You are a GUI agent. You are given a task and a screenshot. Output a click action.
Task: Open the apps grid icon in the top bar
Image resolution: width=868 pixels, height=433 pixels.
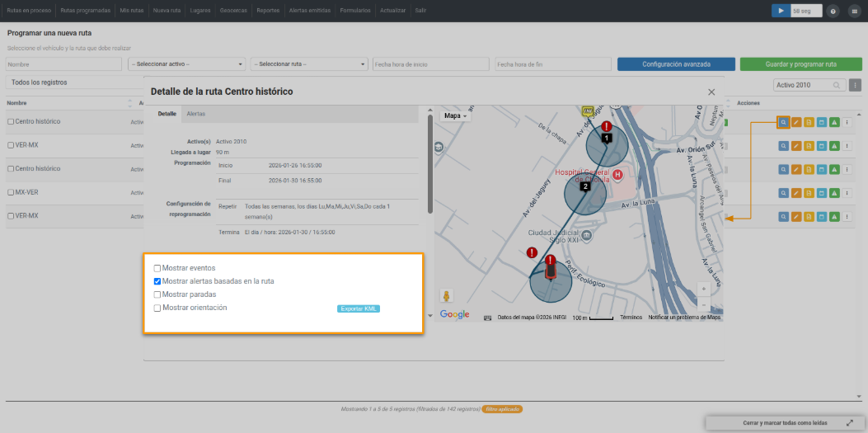point(854,11)
